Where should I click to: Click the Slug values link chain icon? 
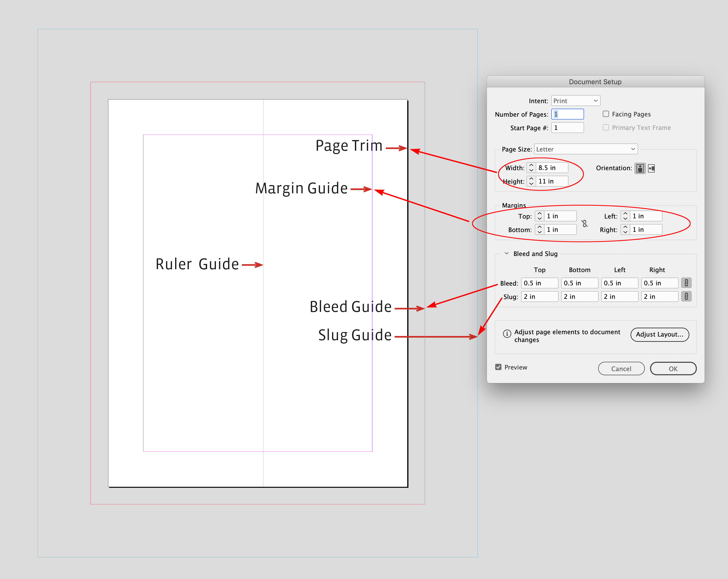[686, 296]
